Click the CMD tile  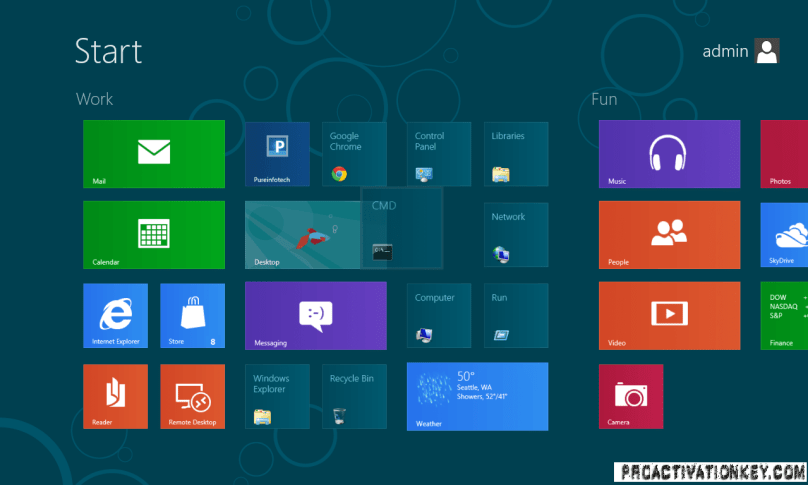point(402,228)
